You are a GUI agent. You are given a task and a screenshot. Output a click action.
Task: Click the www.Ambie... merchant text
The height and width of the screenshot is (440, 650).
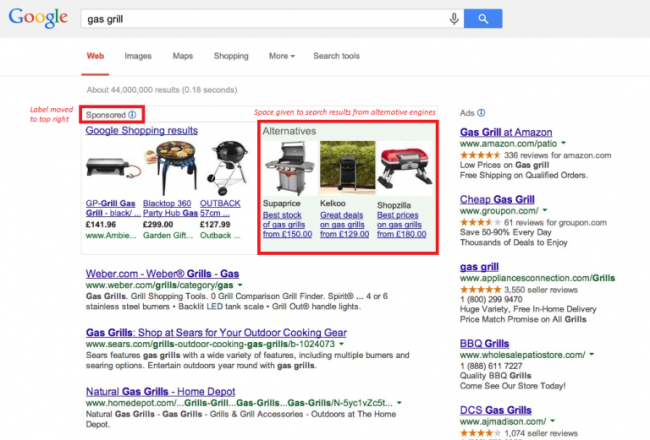pos(111,235)
